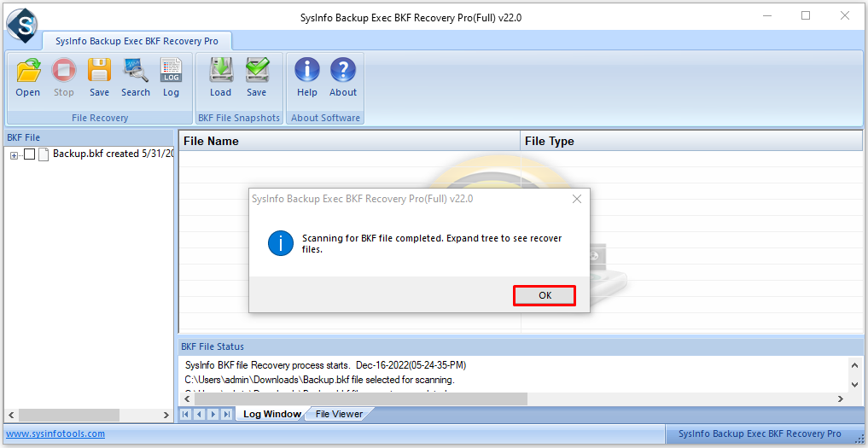Go to previous tab with arrow
This screenshot has width=868, height=448.
pyautogui.click(x=199, y=414)
